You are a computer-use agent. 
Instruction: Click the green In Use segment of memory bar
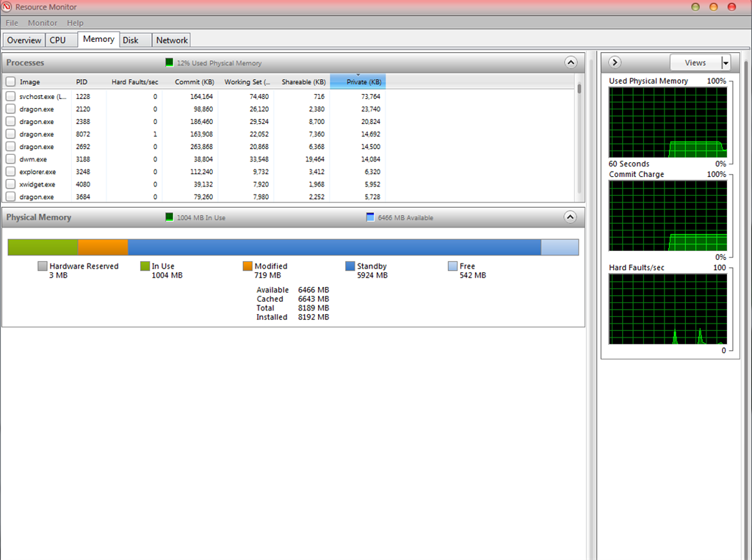pos(43,247)
